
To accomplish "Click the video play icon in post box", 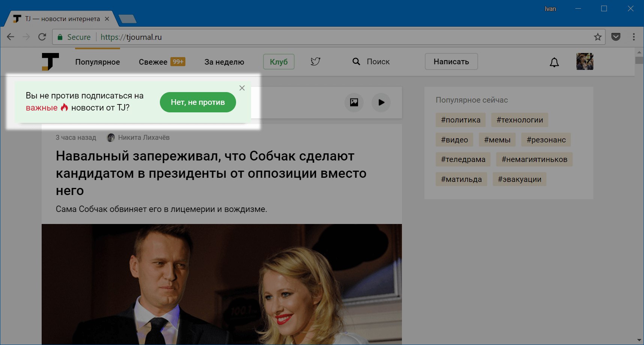I will coord(381,102).
